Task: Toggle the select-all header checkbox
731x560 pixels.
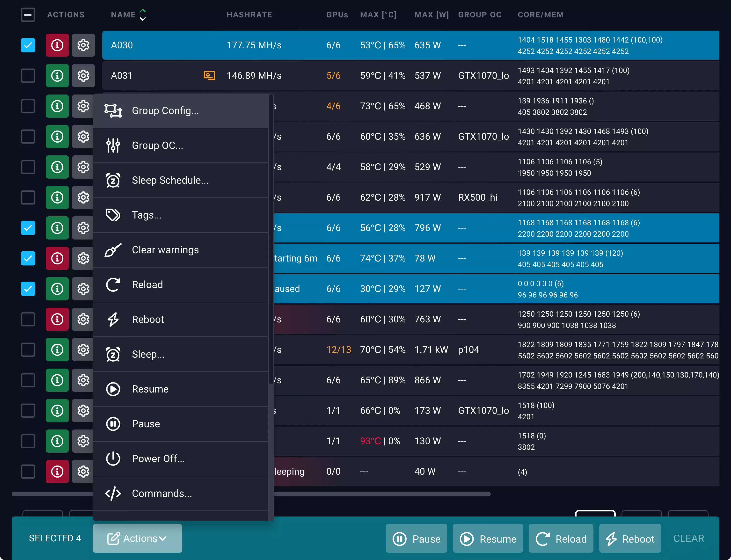Action: 28,15
